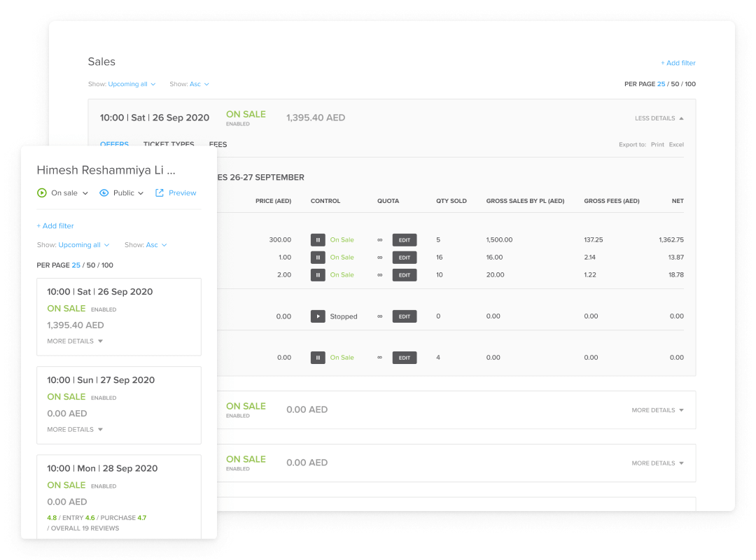Image resolution: width=756 pixels, height=560 pixels.
Task: Set 100 per page in Sales window
Action: click(x=690, y=84)
